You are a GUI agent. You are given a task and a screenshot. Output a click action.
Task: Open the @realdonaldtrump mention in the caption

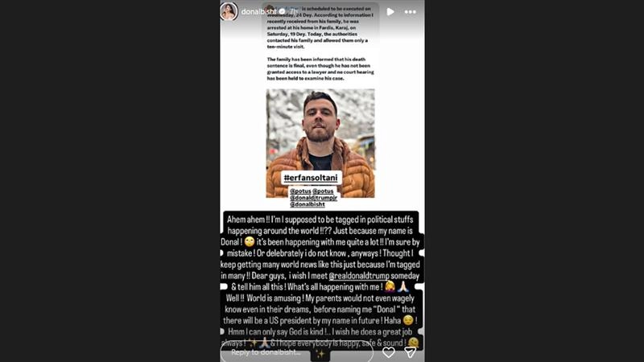(358, 276)
